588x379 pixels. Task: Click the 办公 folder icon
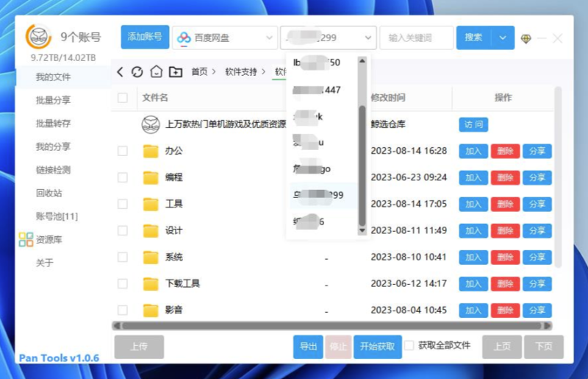pyautogui.click(x=151, y=151)
